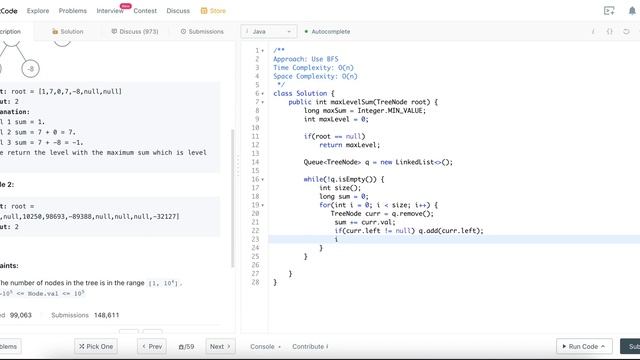This screenshot has width=640, height=360.
Task: Place cursor on code line 23
Action: tap(454, 240)
